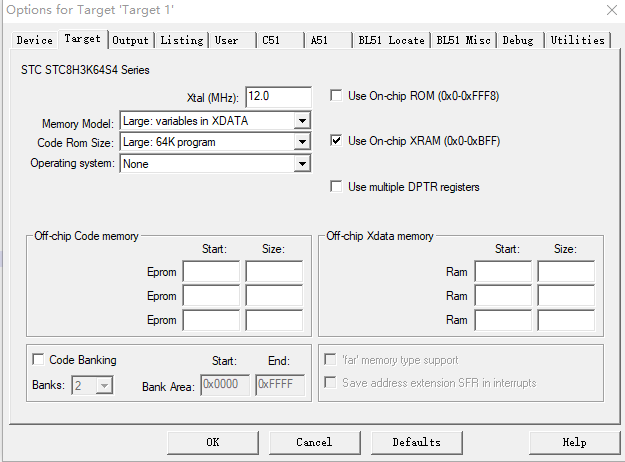Switch to the Device tab
This screenshot has width=625, height=462.
click(34, 40)
